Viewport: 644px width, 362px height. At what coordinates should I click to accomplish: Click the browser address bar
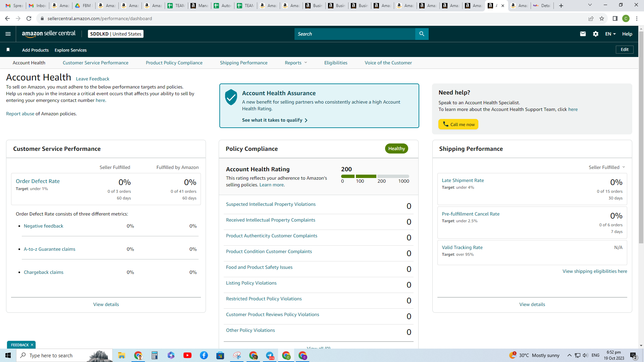coord(312,18)
